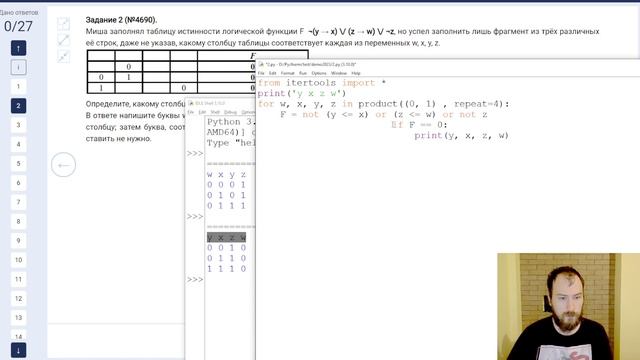Click the 'if F == 0:' code line

(x=419, y=125)
